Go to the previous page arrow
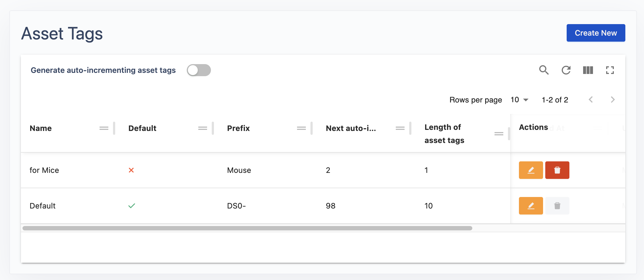Image resolution: width=644 pixels, height=280 pixels. 591,100
